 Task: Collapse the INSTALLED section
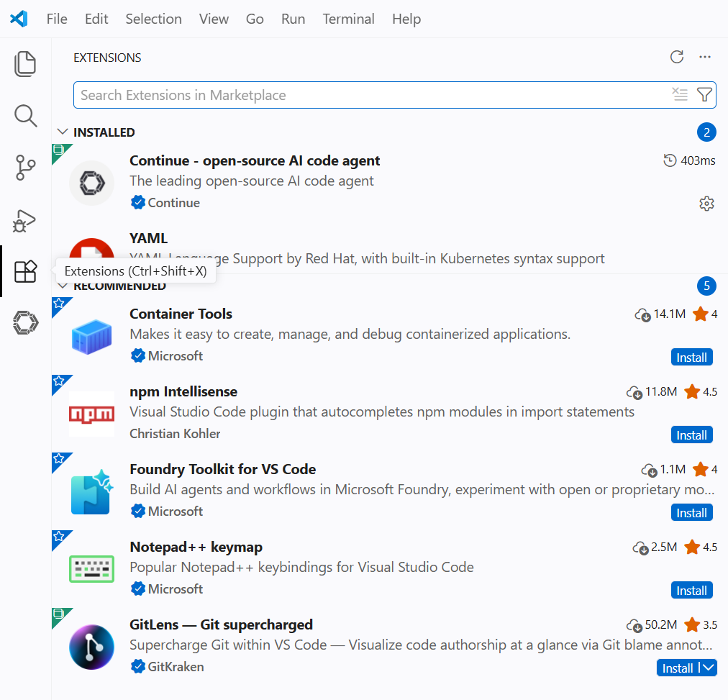[62, 132]
